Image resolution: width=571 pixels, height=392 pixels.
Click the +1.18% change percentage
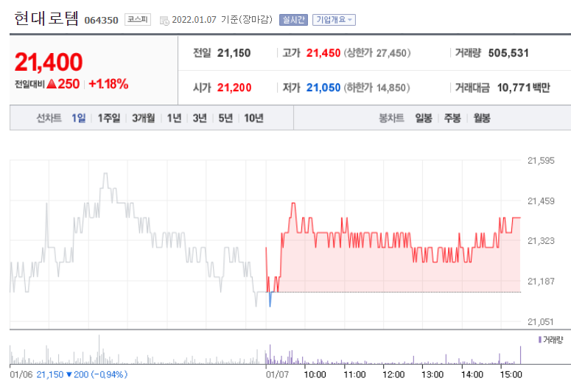click(108, 84)
